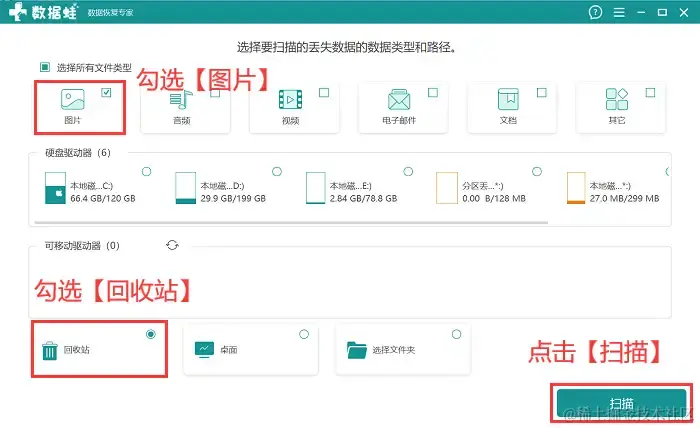Click the 回收站 label
700x428 pixels.
point(76,350)
